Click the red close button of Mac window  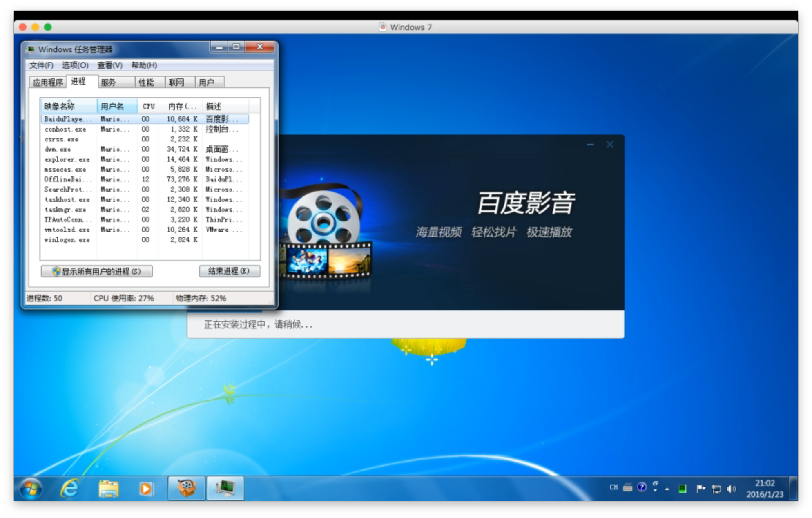click(23, 27)
